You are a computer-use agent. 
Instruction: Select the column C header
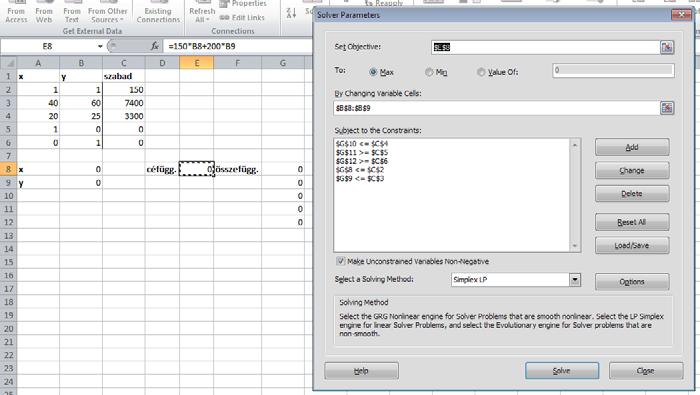(124, 63)
